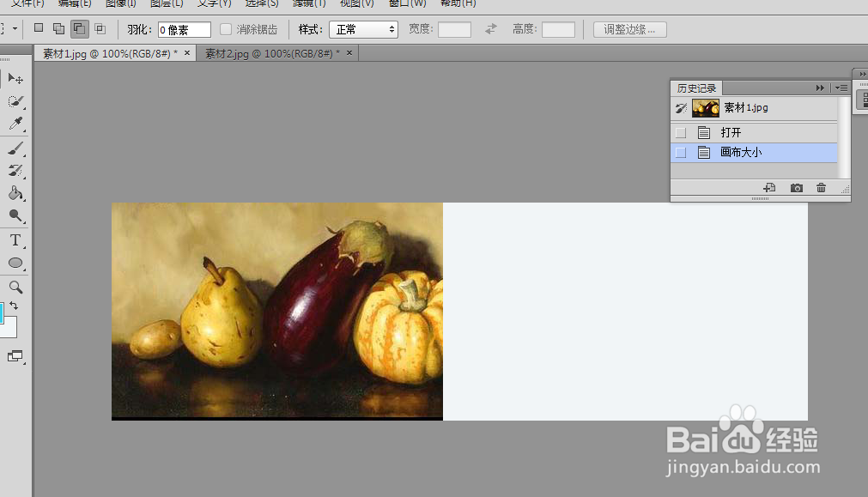Open the 选择(S) menu
868x497 pixels.
(x=262, y=4)
